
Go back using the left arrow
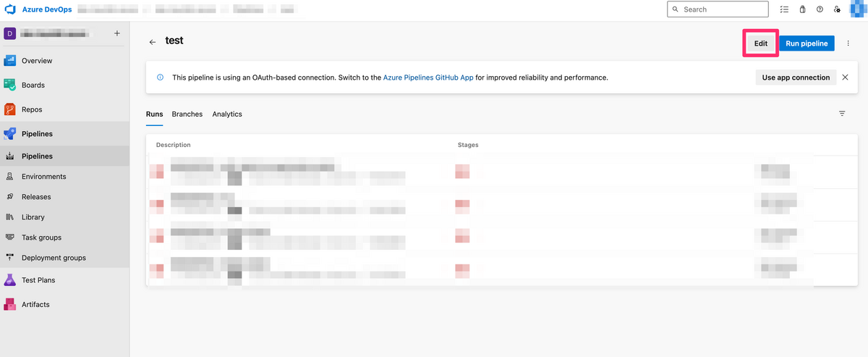153,42
